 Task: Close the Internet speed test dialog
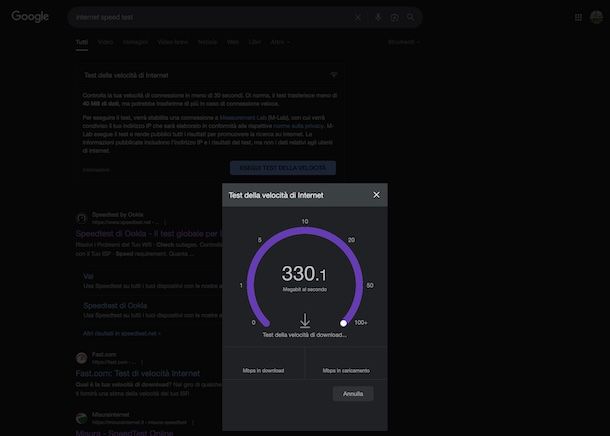(x=376, y=195)
